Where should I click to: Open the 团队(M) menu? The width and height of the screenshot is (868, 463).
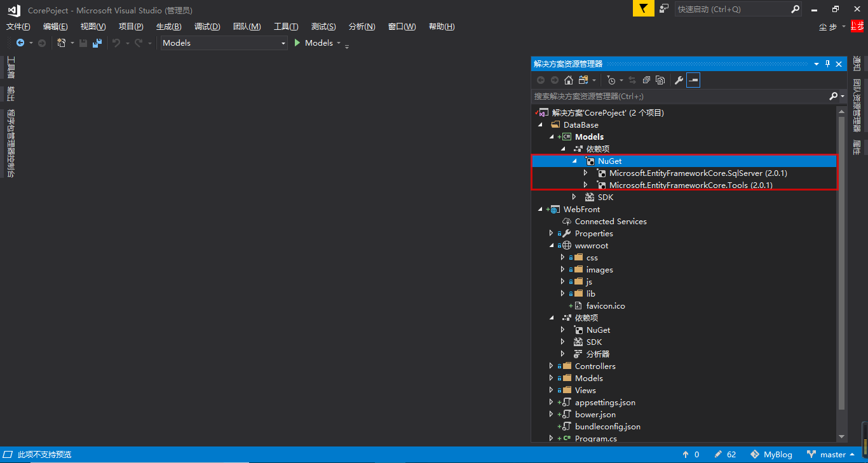tap(247, 27)
